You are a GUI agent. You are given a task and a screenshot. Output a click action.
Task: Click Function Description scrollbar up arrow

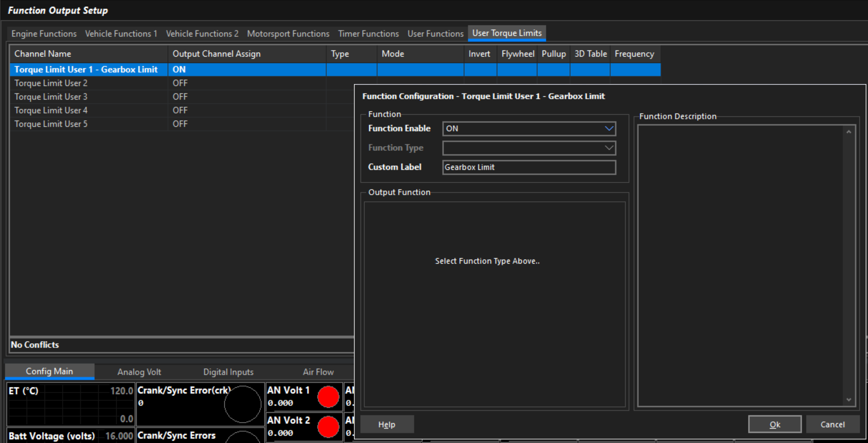[x=849, y=132]
